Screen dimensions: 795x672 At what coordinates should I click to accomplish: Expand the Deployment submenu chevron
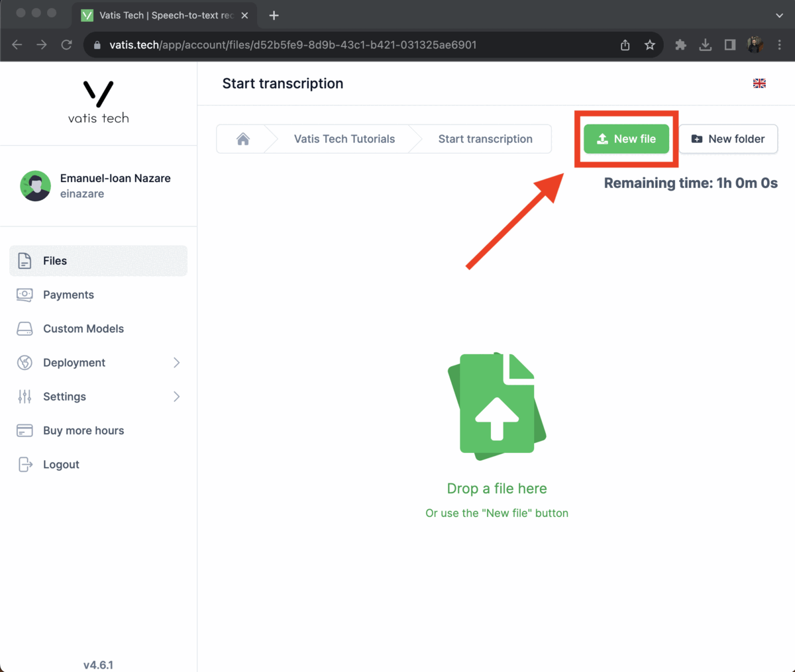pyautogui.click(x=176, y=363)
